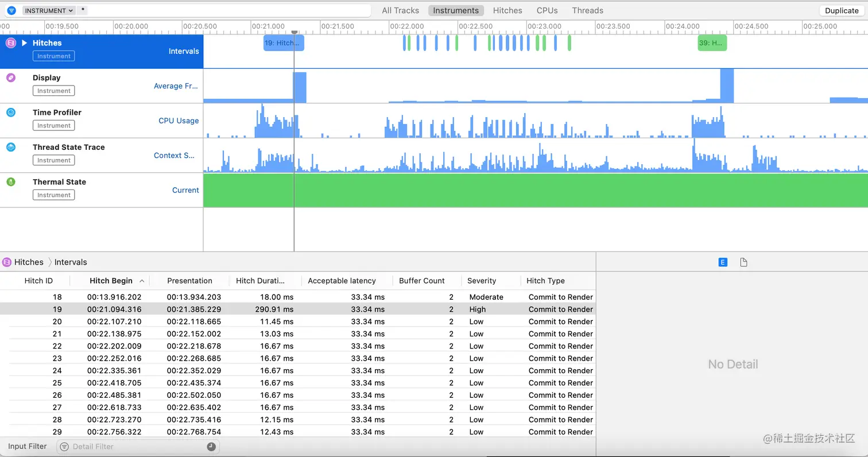Screen dimensions: 868x457
Task: Click the recent filters clock icon
Action: pos(211,447)
